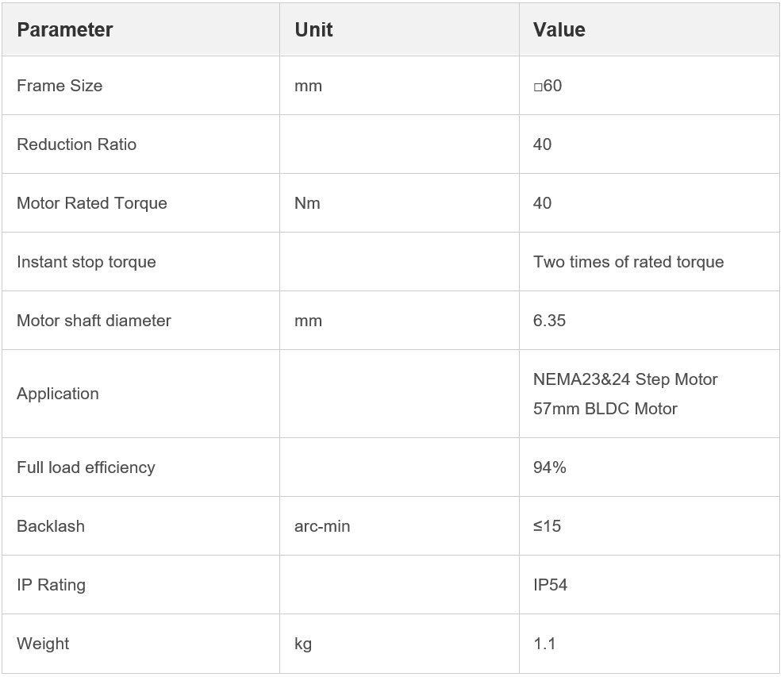Select the Frame Size row label
The height and width of the screenshot is (677, 784).
click(x=60, y=86)
